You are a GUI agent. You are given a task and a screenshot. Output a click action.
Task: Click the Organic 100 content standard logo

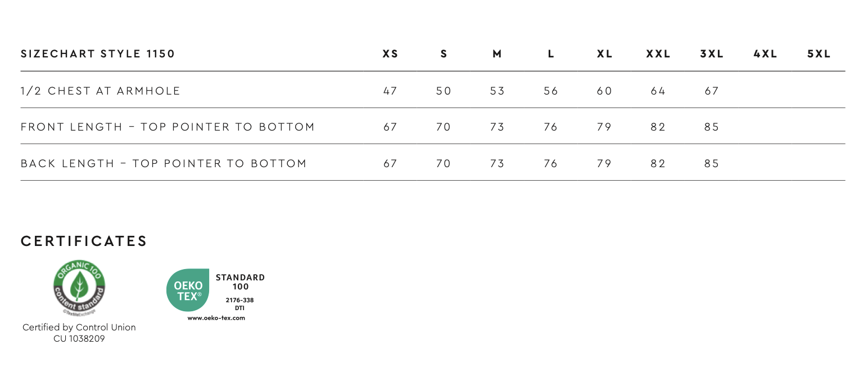coord(79,287)
